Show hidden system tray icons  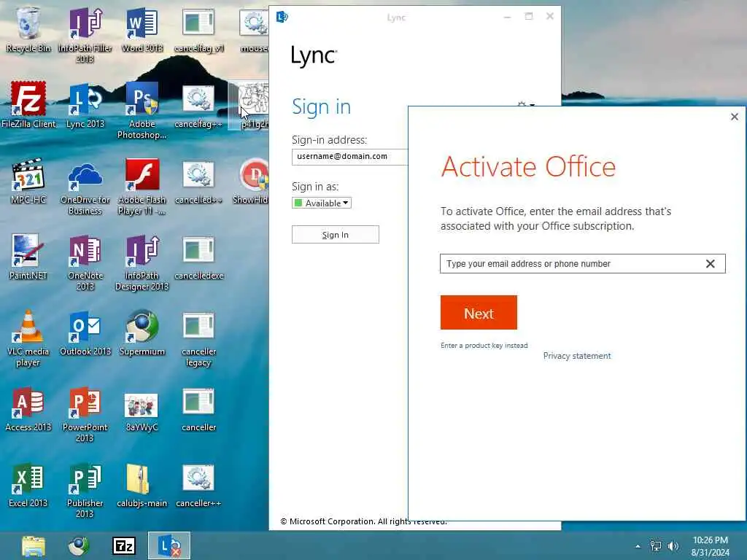[x=638, y=546]
